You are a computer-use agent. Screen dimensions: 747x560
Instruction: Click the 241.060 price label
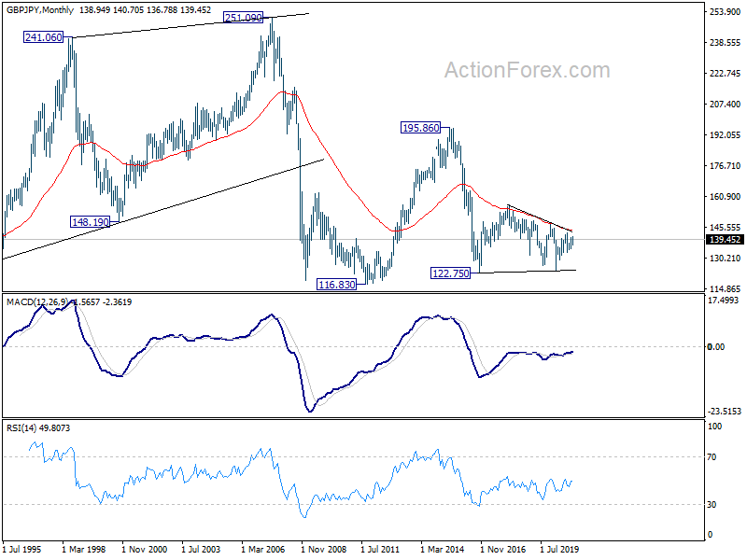point(43,37)
